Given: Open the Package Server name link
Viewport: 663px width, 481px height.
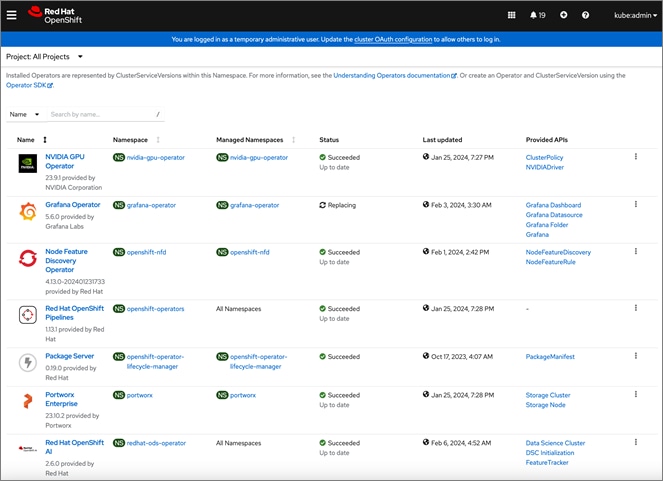Looking at the screenshot, I should click(x=70, y=356).
